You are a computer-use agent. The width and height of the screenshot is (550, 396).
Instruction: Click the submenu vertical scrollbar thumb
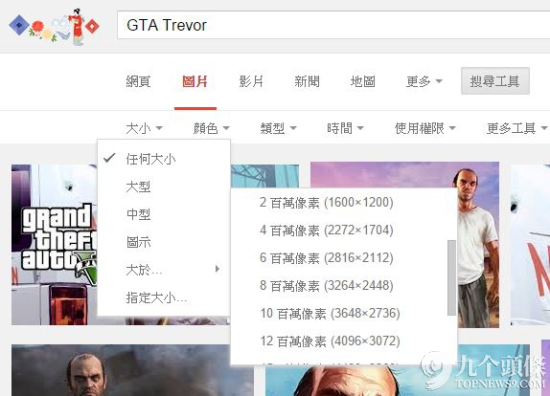[452, 278]
